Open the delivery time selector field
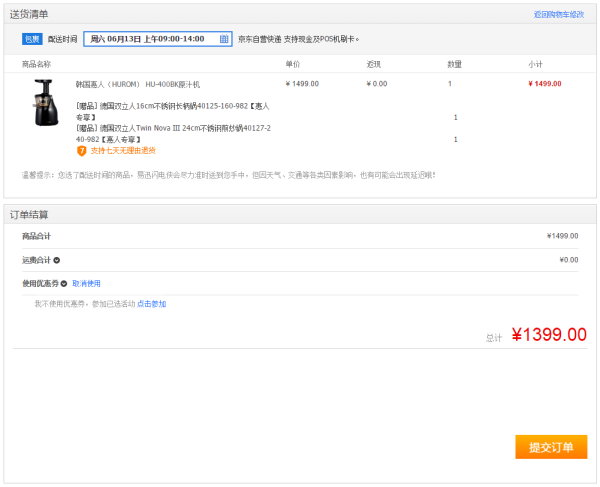 pos(158,39)
